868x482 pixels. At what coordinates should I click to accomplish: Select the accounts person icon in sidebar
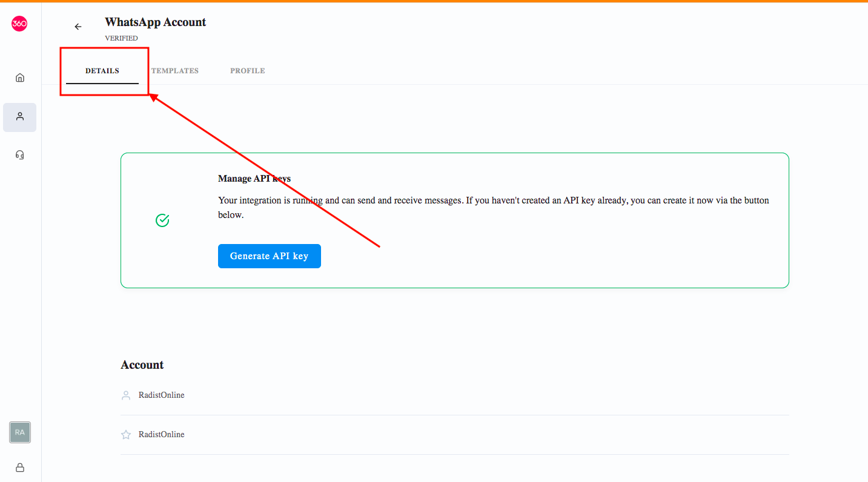[20, 117]
